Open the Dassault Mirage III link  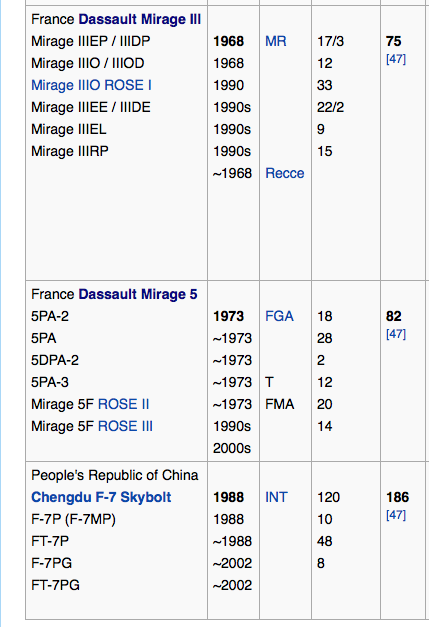click(x=140, y=19)
